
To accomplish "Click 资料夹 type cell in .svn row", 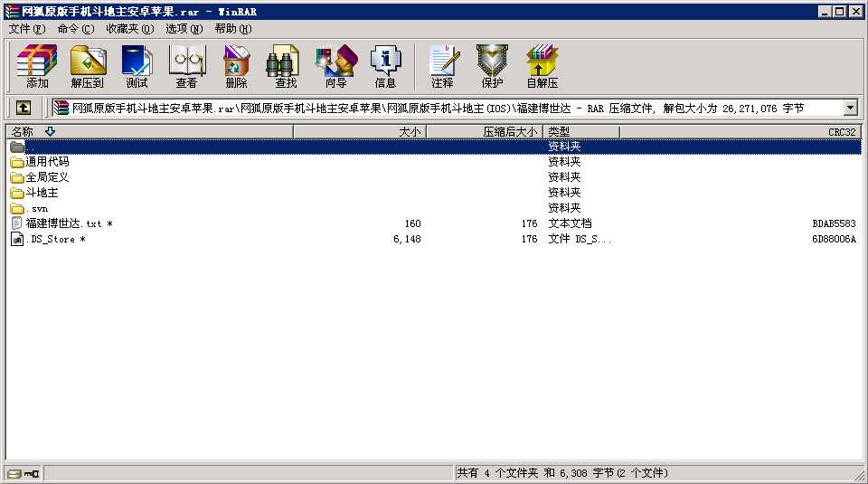I will click(564, 208).
